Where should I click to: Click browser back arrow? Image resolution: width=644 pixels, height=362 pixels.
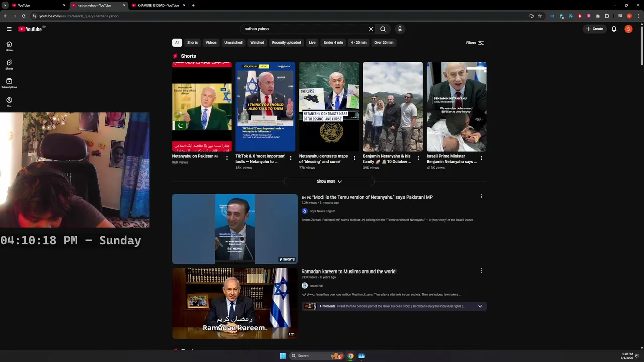pos(6,16)
